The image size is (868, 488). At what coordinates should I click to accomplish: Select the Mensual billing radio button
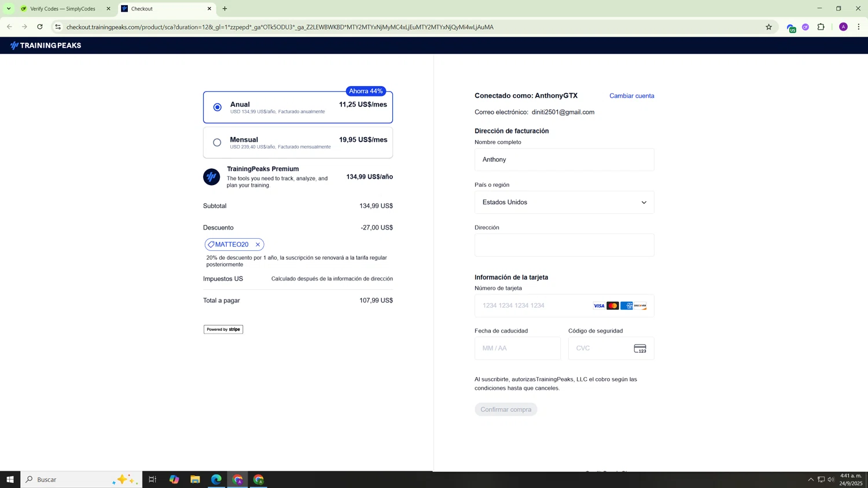[x=217, y=142]
